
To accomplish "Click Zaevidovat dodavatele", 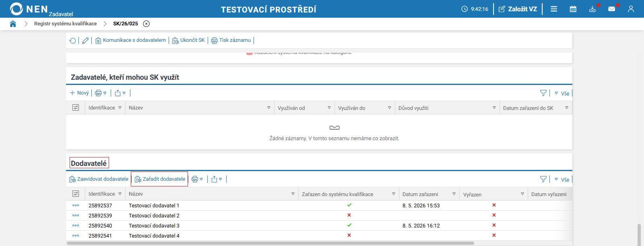I will point(99,179).
